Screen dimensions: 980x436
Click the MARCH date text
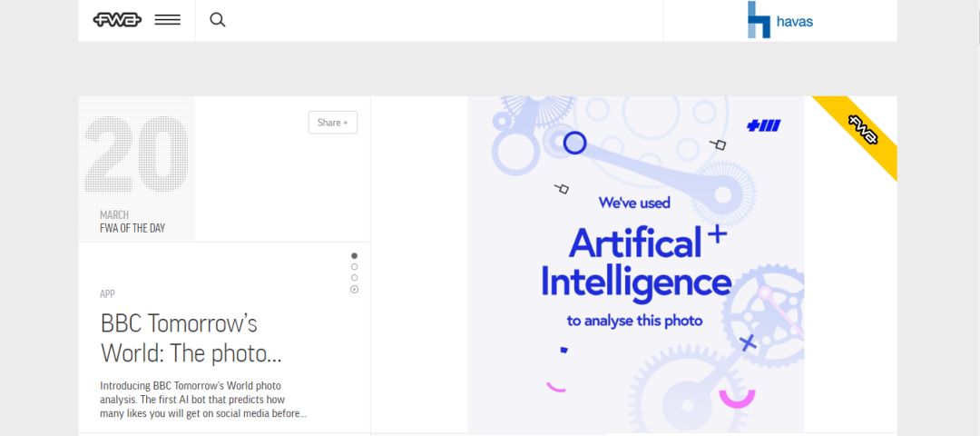click(114, 215)
